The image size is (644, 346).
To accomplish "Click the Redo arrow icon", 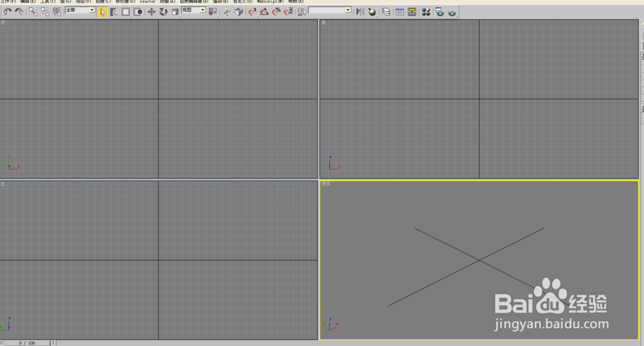I will (x=19, y=12).
